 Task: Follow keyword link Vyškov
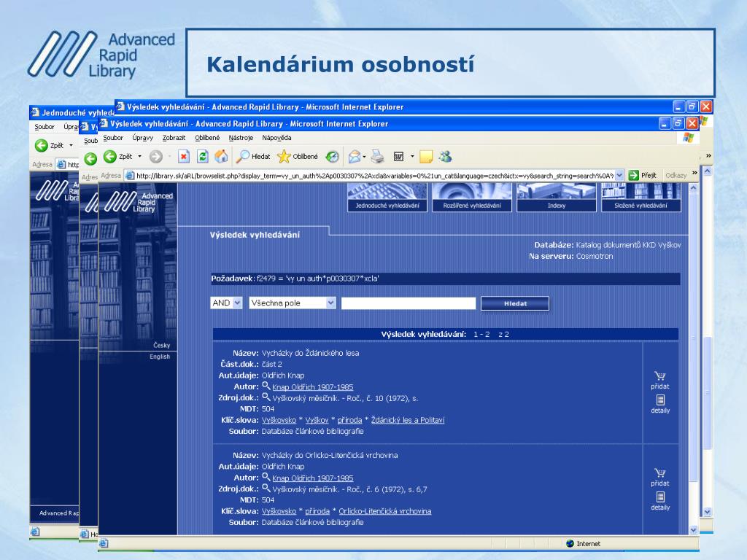click(317, 420)
